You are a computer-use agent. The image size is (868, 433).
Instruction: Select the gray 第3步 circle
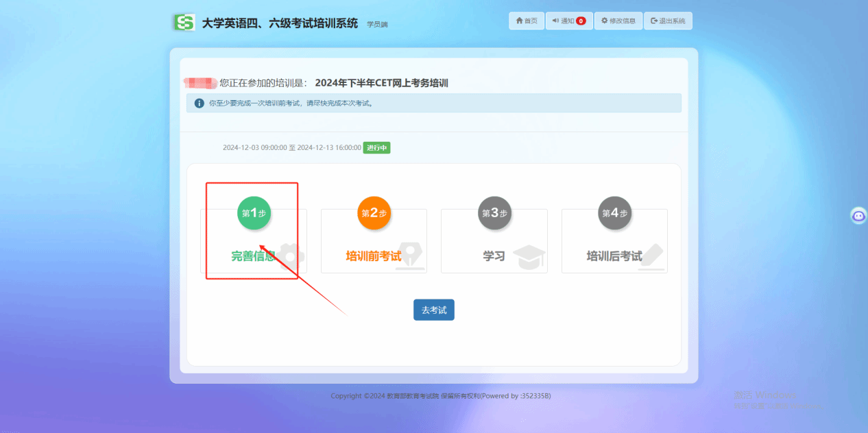click(494, 213)
